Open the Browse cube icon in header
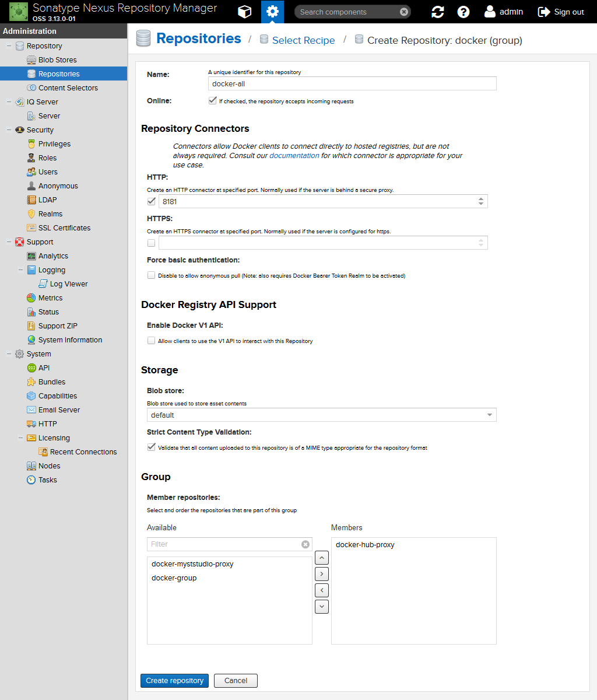This screenshot has width=597, height=700. click(245, 12)
